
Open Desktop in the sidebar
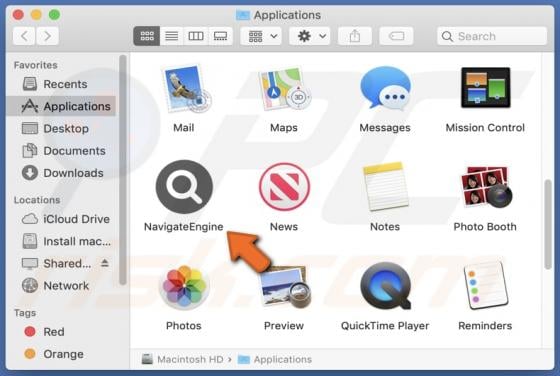(x=61, y=129)
